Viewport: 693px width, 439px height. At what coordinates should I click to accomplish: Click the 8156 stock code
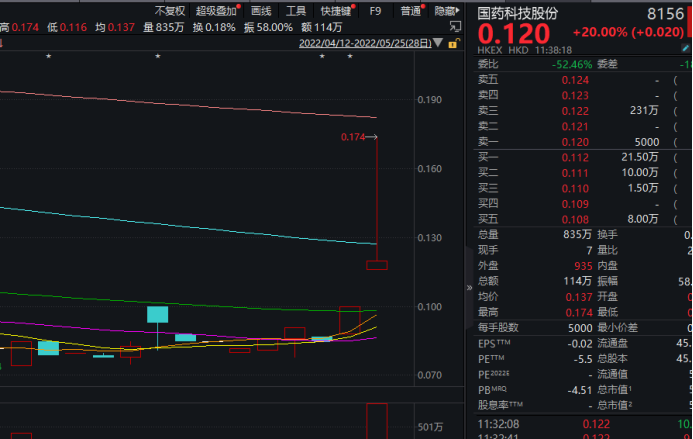665,14
